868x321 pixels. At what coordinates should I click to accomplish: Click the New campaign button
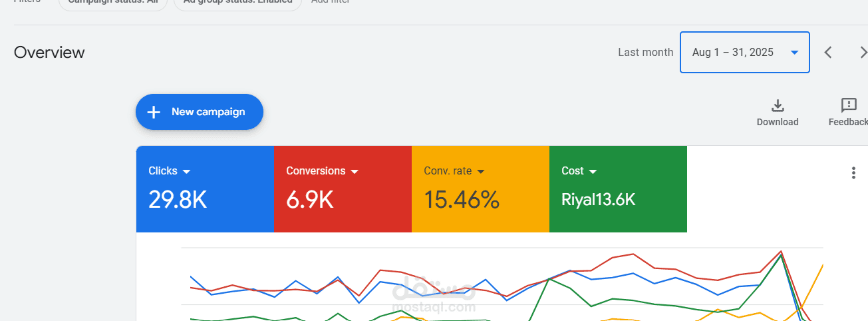(x=200, y=112)
